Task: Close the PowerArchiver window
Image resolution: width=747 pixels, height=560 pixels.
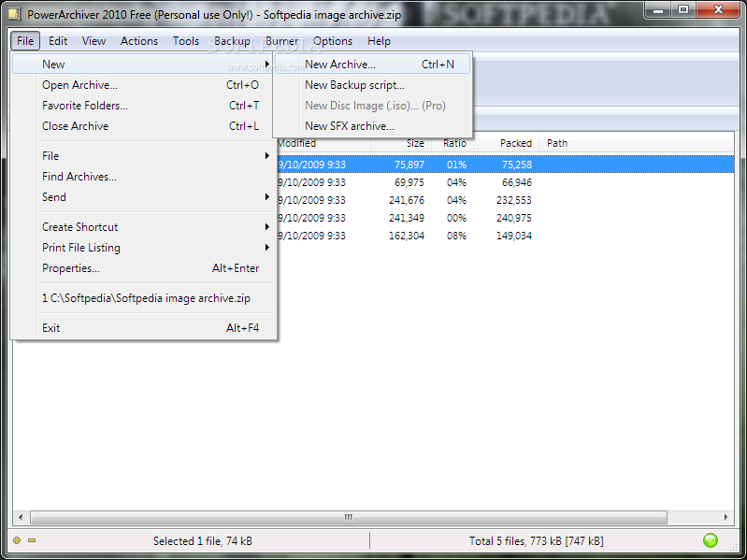Action: point(718,10)
